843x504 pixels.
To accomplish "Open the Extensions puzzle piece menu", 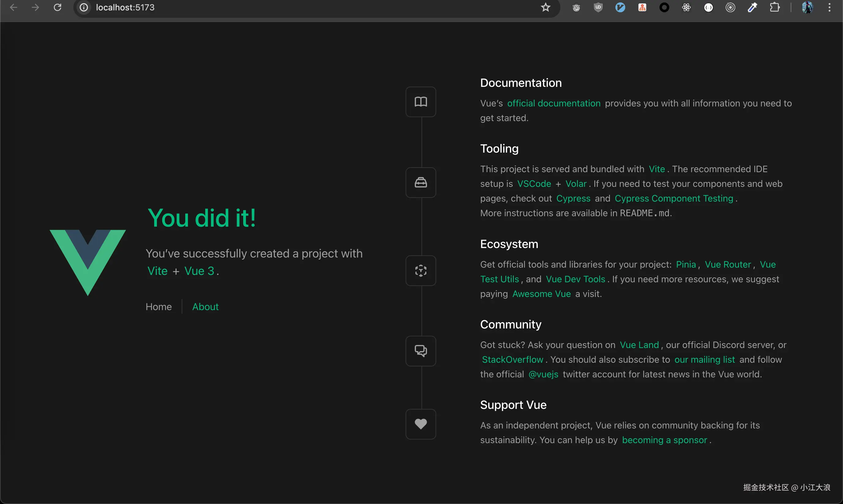I will (x=774, y=7).
